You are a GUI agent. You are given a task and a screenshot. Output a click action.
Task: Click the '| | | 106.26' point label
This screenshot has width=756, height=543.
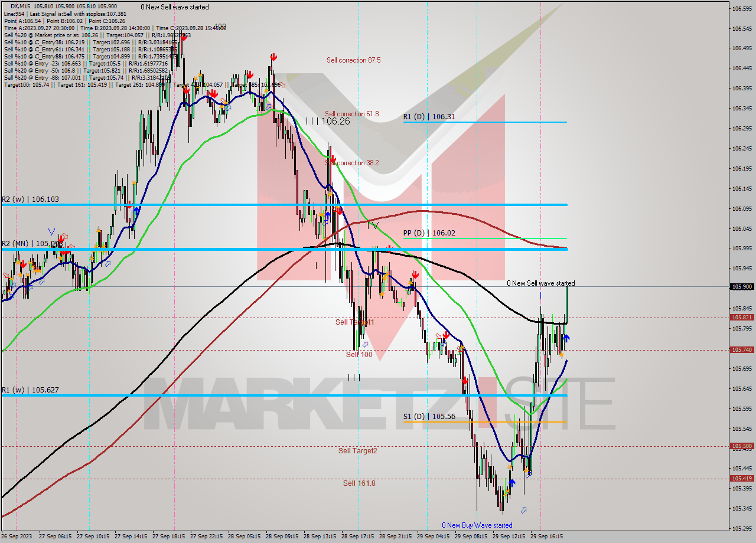(328, 121)
